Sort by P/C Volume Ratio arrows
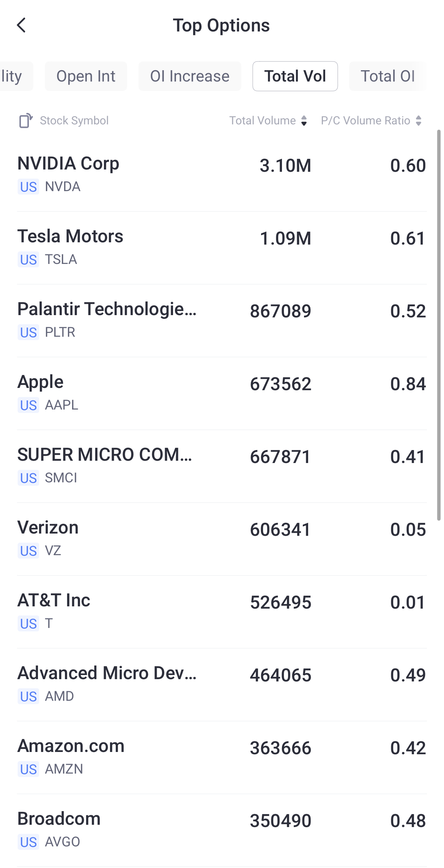Image resolution: width=444 pixels, height=868 pixels. [x=419, y=121]
